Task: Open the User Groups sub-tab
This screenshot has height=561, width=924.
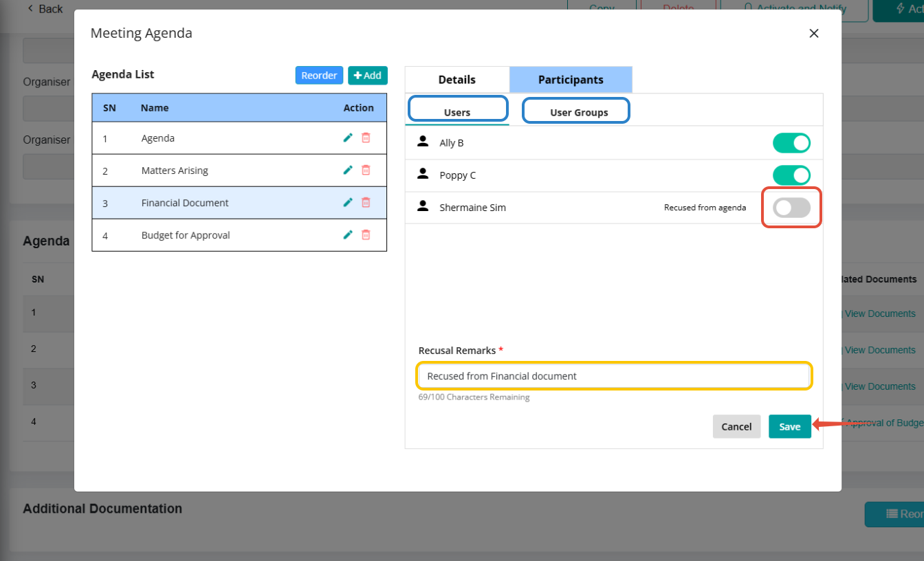Action: coord(579,112)
